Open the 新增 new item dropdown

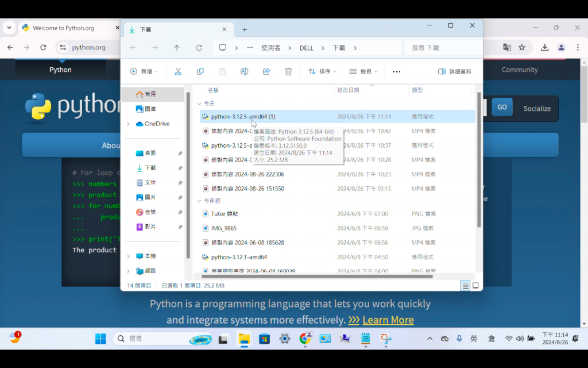(144, 71)
